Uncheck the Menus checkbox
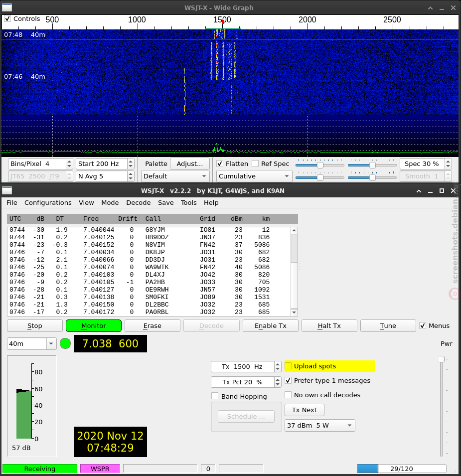 423,326
